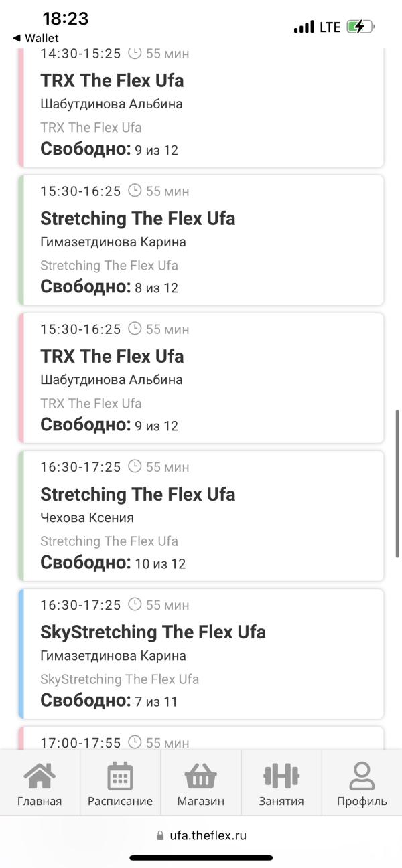Open SkyStretching The Flex Ufa class
This screenshot has width=402, height=868.
(x=201, y=654)
